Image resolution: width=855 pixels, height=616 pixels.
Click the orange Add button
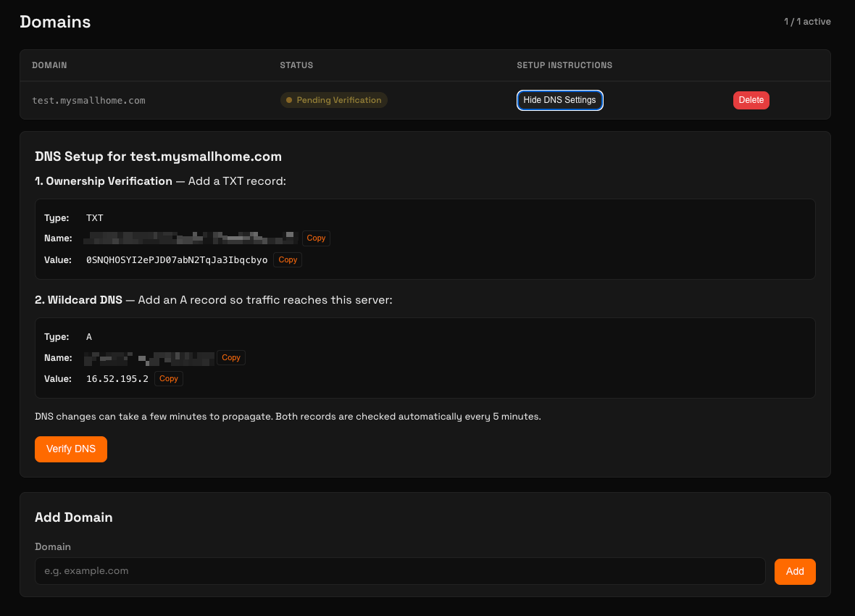click(795, 571)
